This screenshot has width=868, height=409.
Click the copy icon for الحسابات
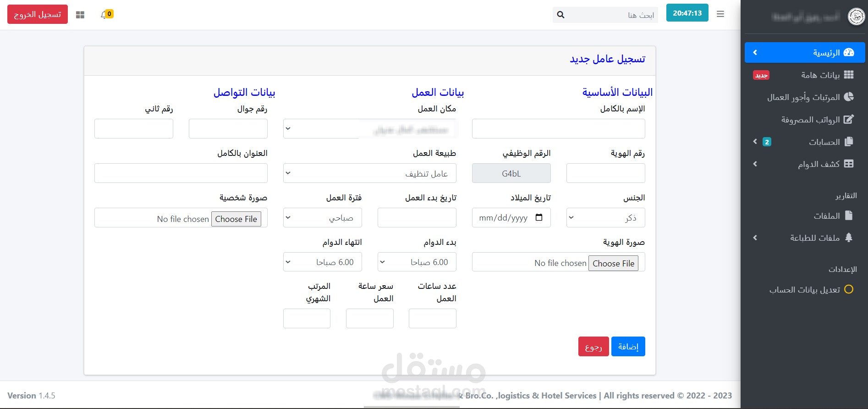point(849,142)
